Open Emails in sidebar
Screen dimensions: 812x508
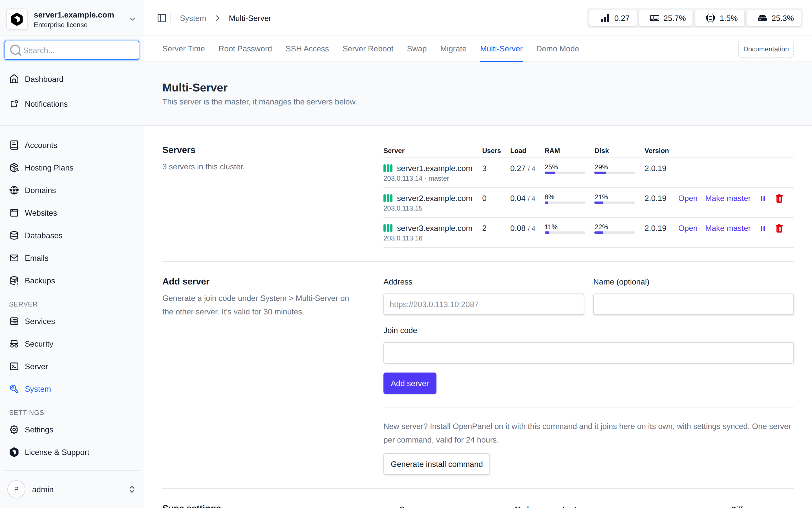72,258
